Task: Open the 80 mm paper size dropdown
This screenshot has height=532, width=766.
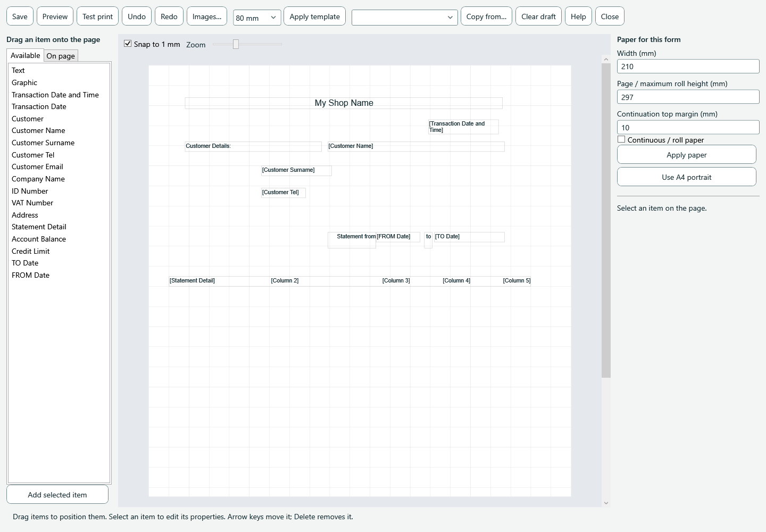Action: click(x=257, y=18)
